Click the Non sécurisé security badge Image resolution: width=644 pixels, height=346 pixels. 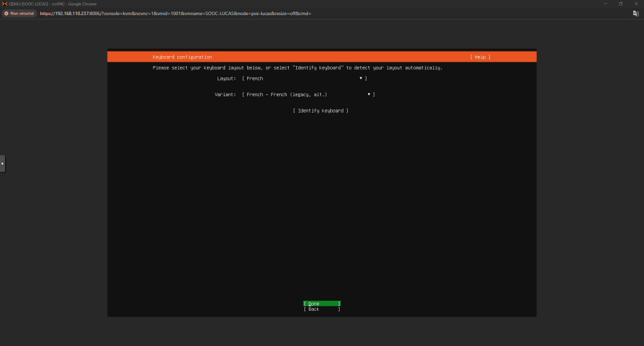click(x=20, y=13)
